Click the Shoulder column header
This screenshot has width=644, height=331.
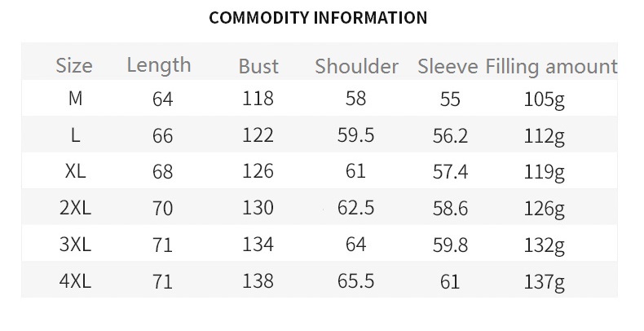pyautogui.click(x=356, y=66)
